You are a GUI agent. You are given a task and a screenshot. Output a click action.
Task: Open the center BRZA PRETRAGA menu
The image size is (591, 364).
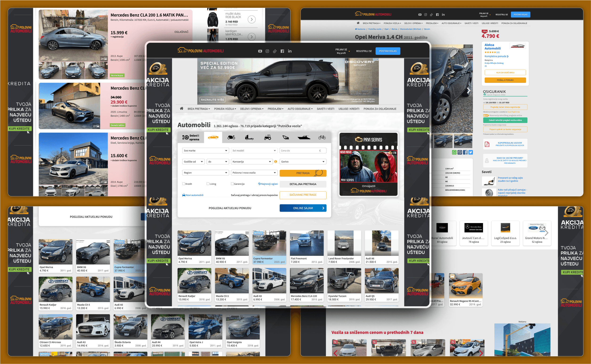(198, 109)
